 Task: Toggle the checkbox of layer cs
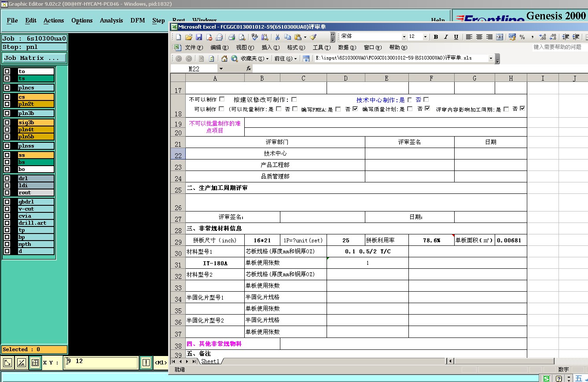(7, 97)
